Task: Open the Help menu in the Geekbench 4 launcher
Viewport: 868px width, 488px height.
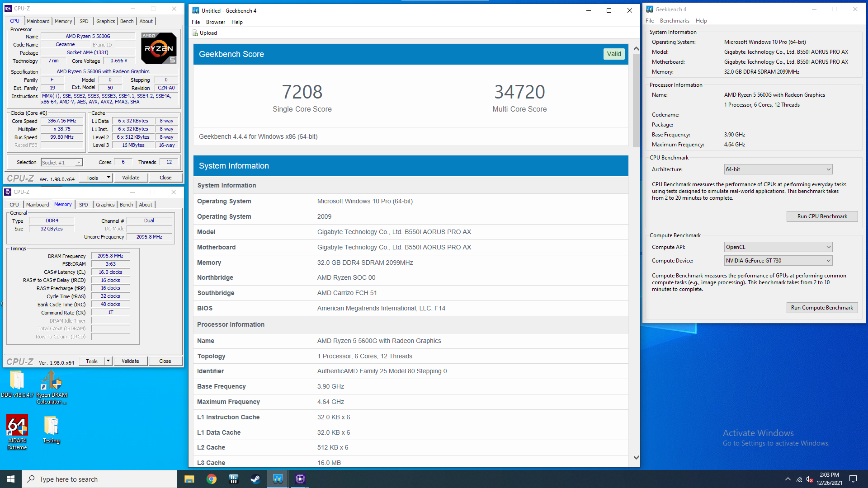Action: click(x=701, y=21)
